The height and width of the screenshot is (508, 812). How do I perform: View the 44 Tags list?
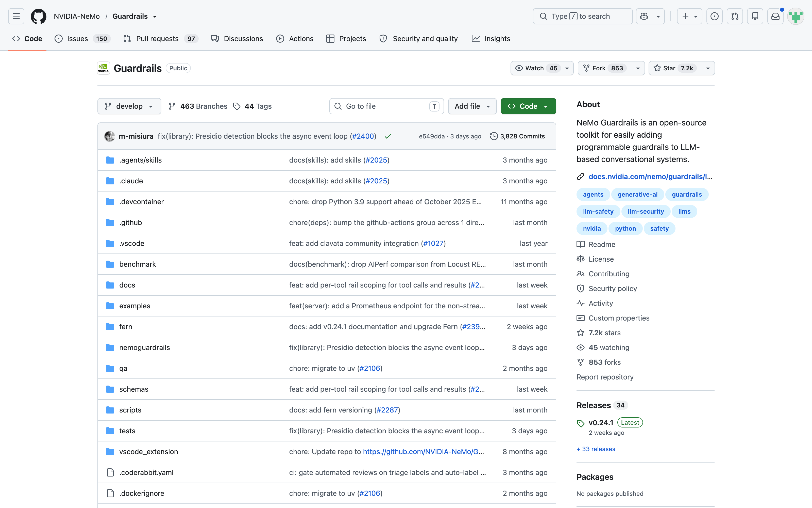(x=252, y=106)
